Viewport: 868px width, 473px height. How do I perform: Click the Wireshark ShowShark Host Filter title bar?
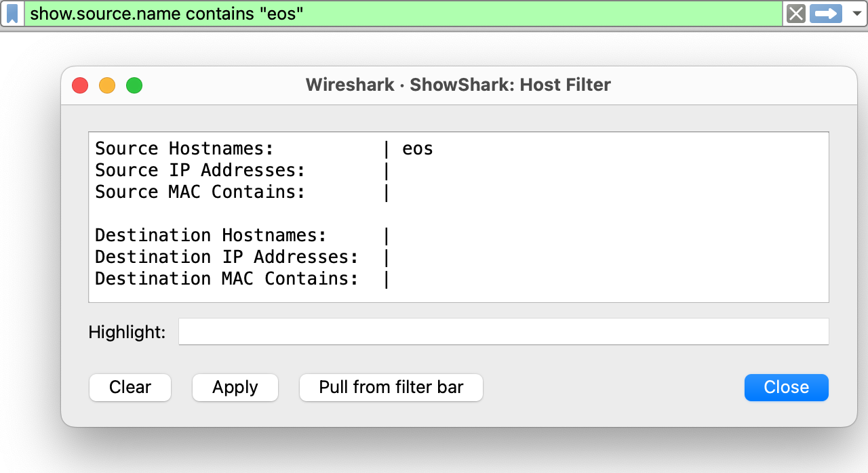pos(458,85)
